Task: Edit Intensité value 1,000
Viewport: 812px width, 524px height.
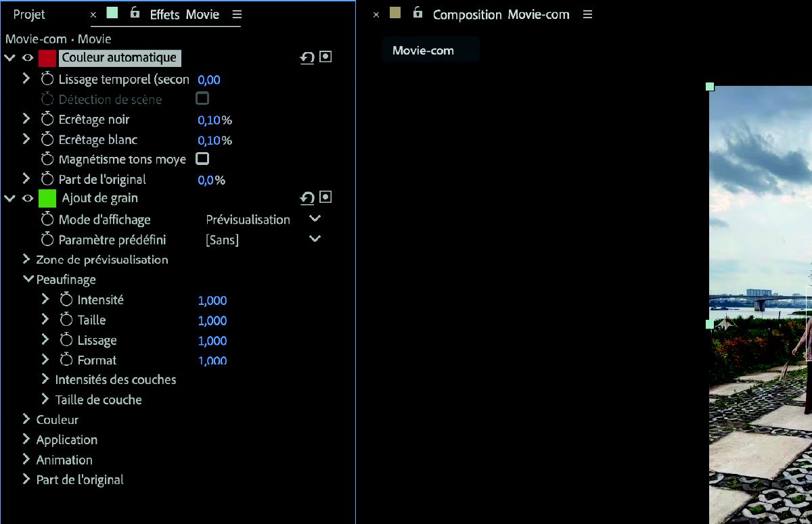Action: click(212, 301)
